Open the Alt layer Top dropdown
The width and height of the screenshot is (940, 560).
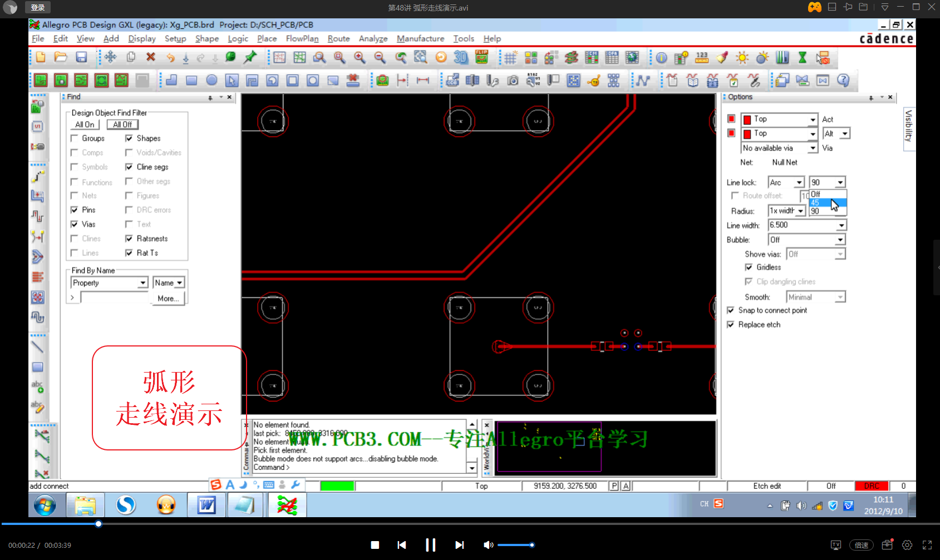click(813, 133)
